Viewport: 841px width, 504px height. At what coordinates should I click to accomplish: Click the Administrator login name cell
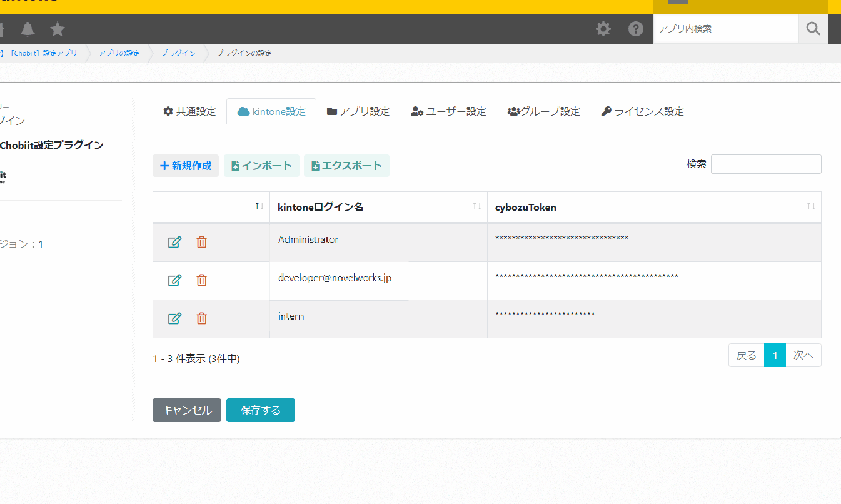378,242
